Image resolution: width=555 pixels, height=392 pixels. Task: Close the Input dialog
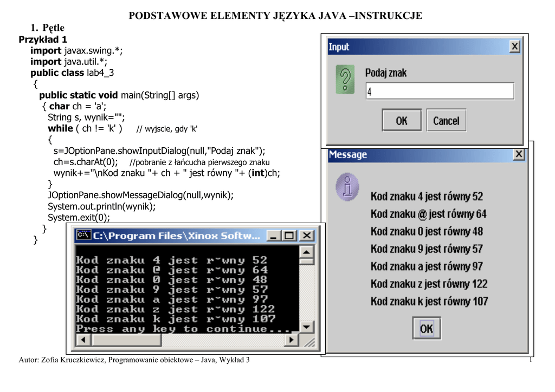point(514,47)
